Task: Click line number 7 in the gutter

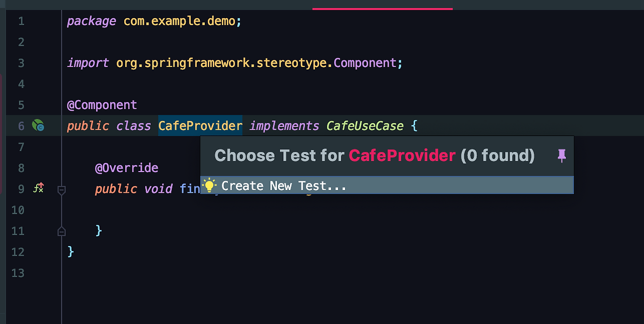Action: point(21,147)
